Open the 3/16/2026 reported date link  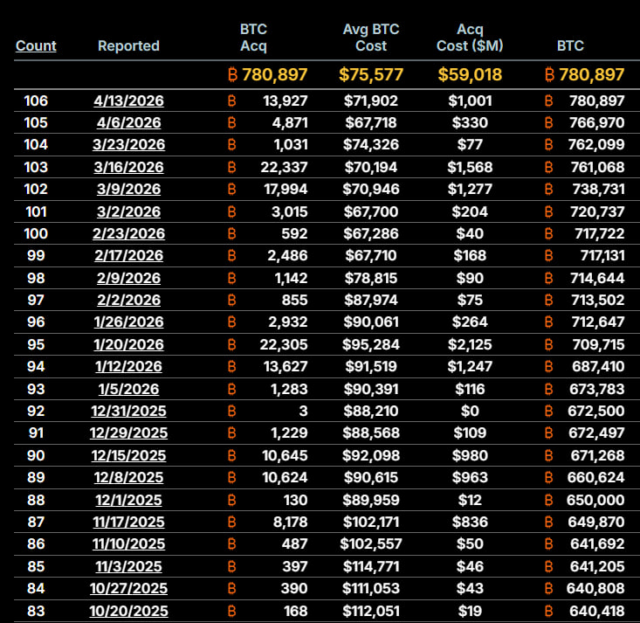[129, 167]
